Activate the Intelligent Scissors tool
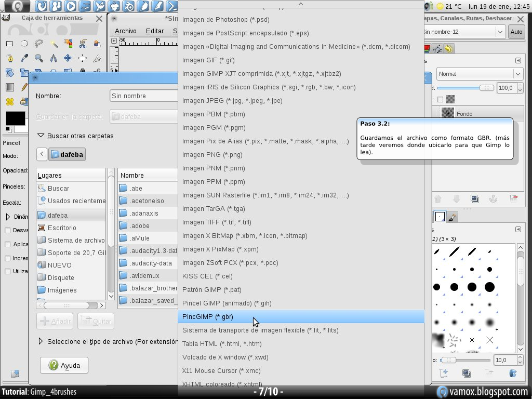 click(x=83, y=44)
